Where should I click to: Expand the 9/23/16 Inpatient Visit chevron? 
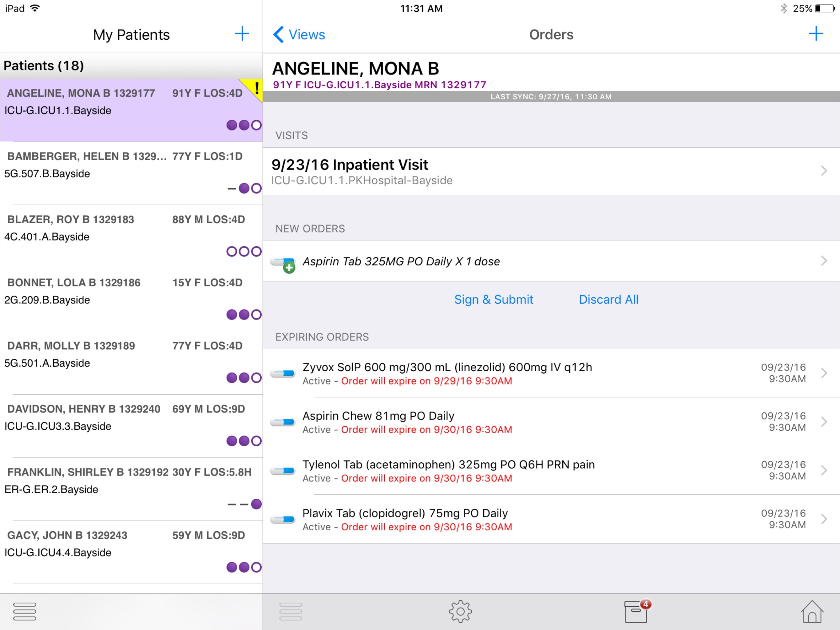(x=824, y=171)
